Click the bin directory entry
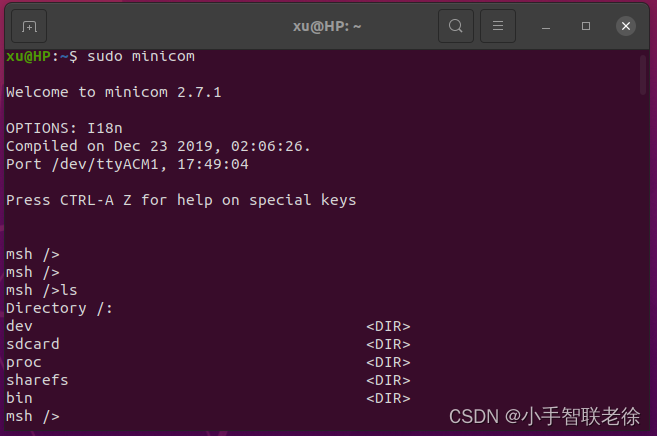 [x=19, y=398]
